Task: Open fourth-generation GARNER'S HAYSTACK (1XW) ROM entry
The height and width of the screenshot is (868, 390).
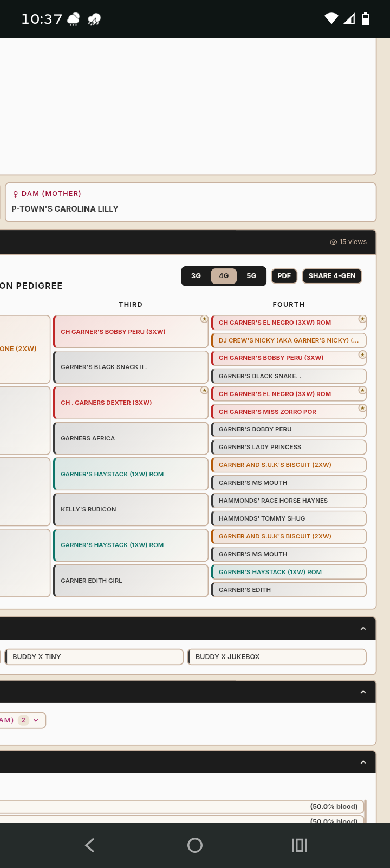Action: click(289, 572)
